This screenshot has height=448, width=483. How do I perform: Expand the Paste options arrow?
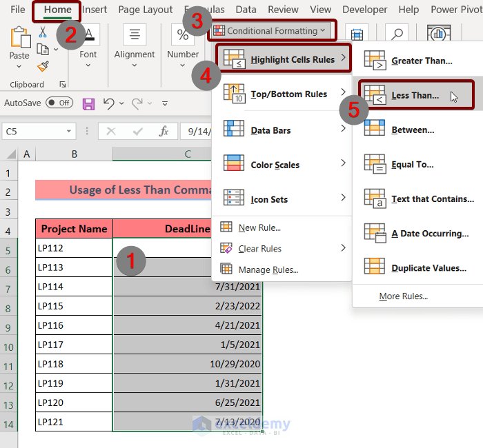pos(19,66)
